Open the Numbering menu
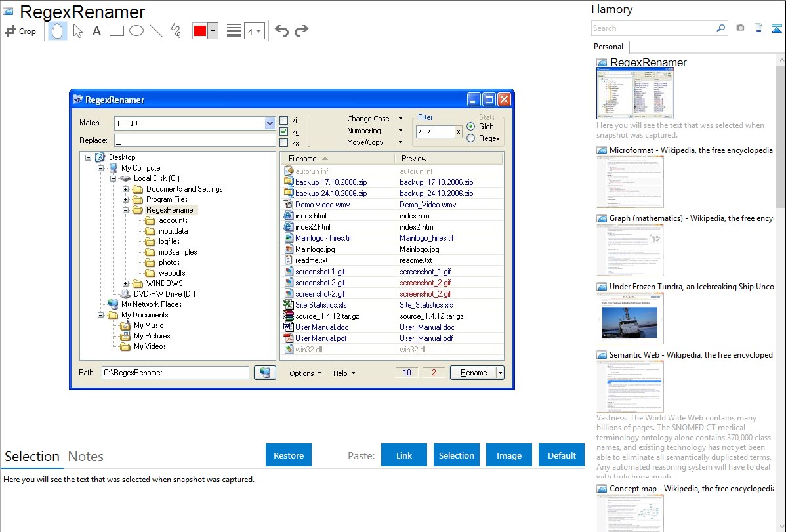Viewport: 786px width, 532px height. coord(375,131)
